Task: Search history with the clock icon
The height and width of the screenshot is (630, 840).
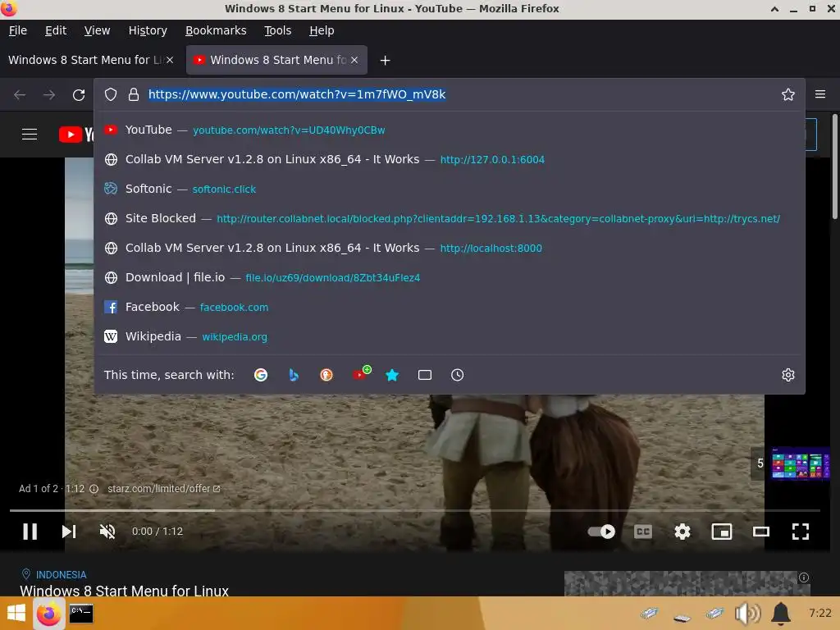Action: [x=457, y=375]
